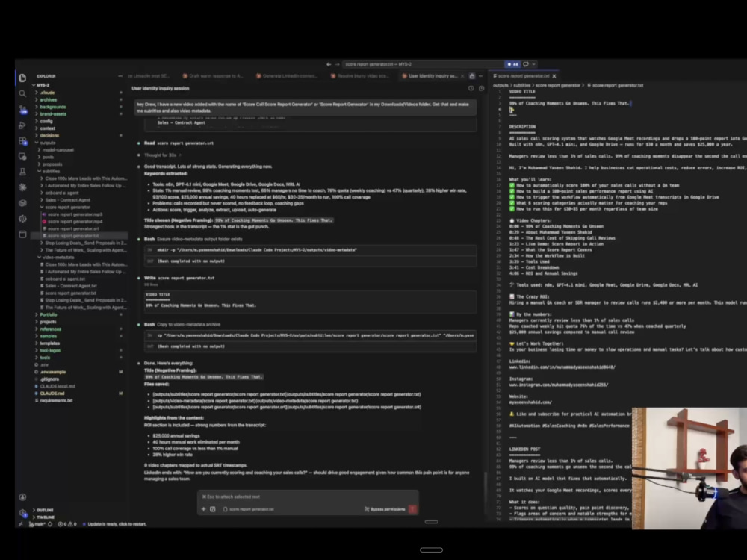Open the Testing flask icon
This screenshot has width=747, height=560.
(22, 172)
